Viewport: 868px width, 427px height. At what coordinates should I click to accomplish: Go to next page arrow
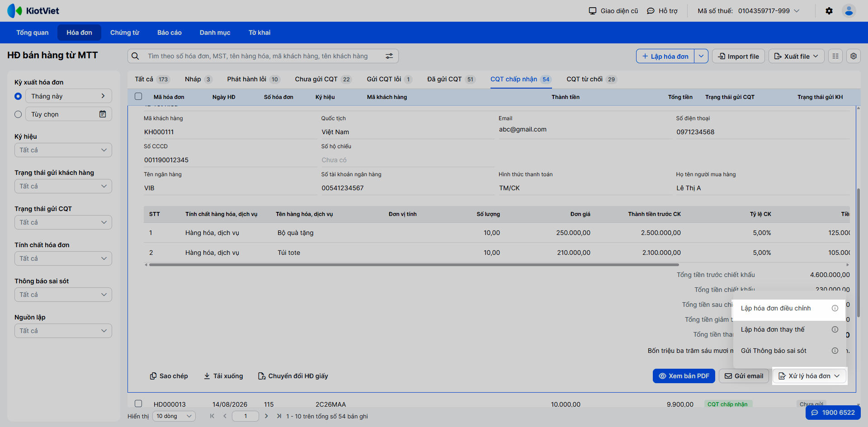click(266, 416)
